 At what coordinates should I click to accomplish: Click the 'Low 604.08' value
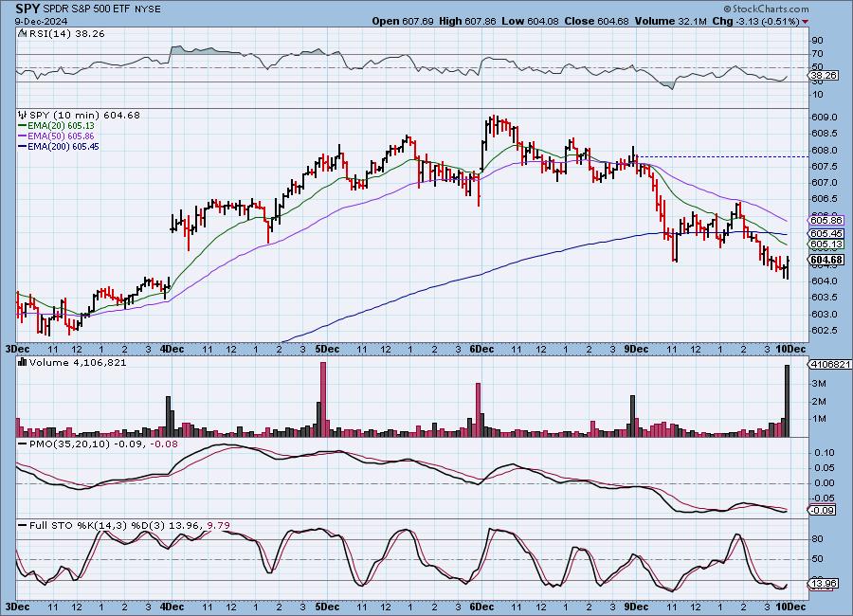pos(530,21)
